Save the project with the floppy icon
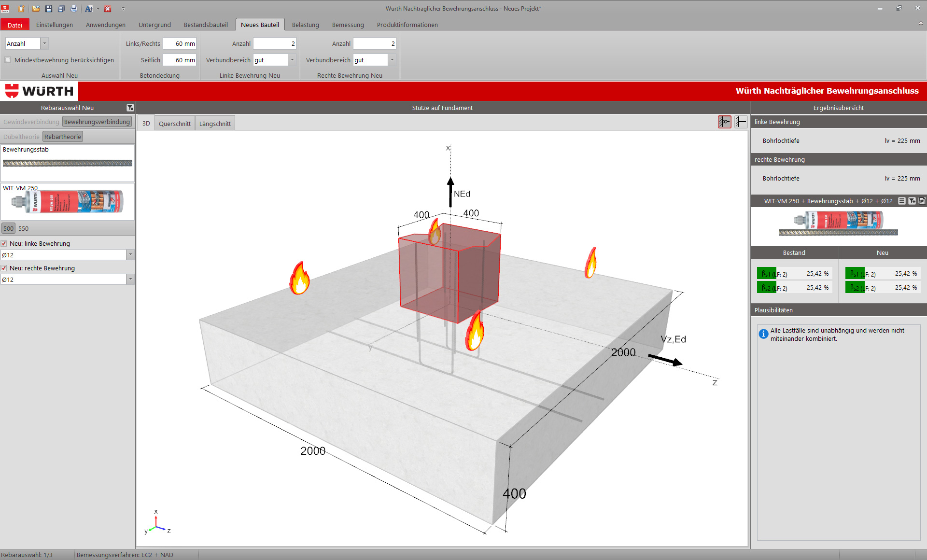This screenshot has width=927, height=560. (49, 9)
